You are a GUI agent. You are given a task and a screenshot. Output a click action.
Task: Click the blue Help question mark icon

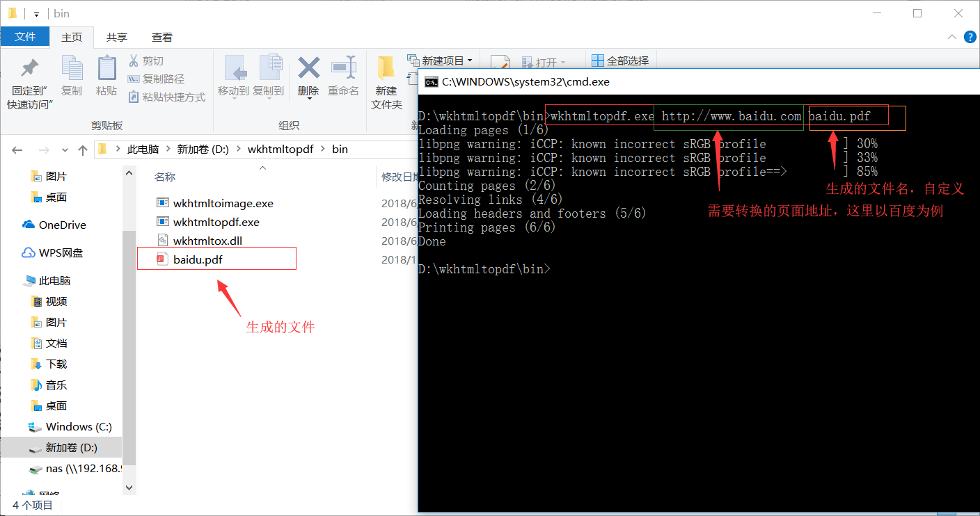tap(969, 37)
